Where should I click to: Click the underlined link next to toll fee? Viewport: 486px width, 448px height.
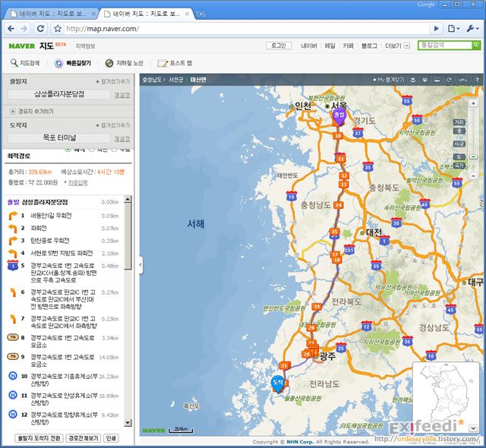tap(77, 182)
